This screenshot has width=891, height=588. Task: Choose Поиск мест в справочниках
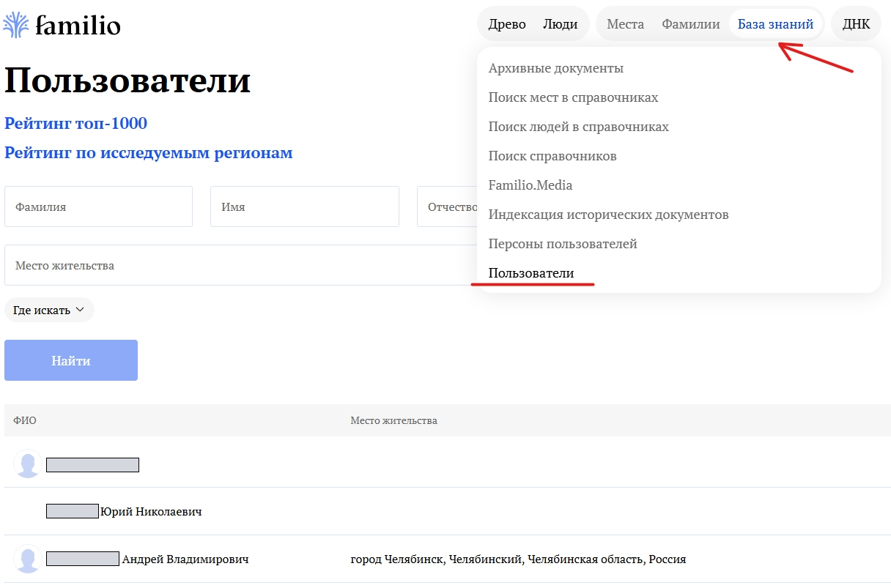(x=573, y=97)
